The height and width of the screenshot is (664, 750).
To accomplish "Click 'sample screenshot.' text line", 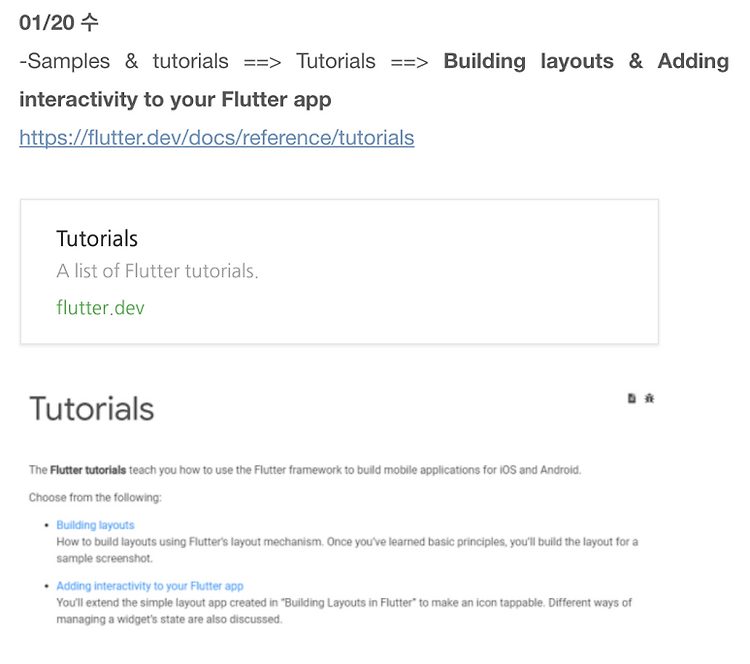I will pos(104,558).
